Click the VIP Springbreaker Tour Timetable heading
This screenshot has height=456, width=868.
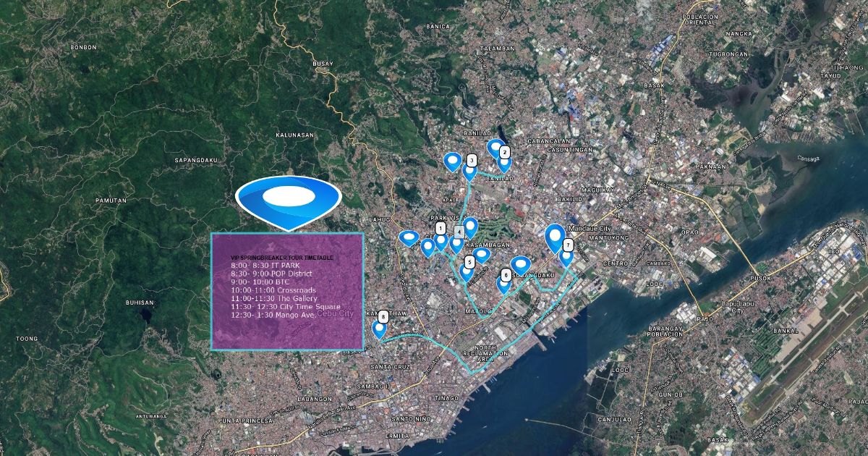281,258
